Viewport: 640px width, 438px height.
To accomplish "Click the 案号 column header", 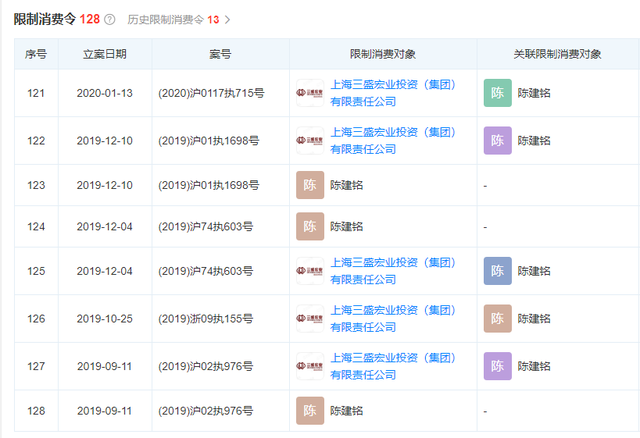I will [x=220, y=54].
